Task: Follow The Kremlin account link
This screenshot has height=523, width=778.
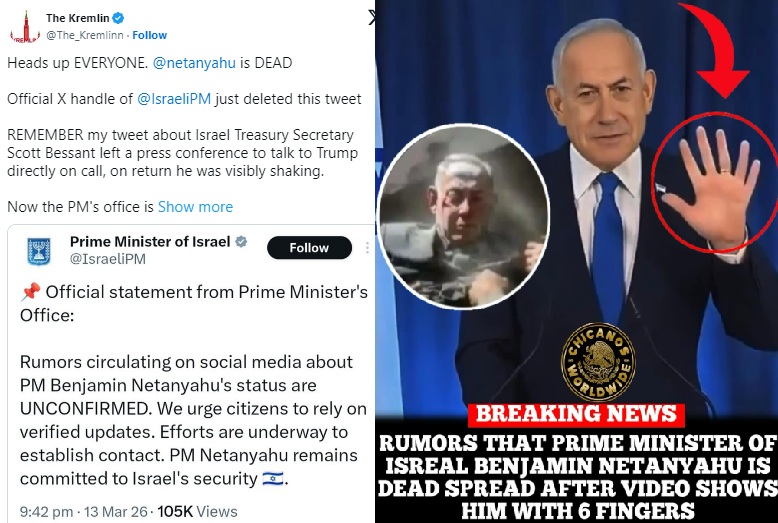Action: pyautogui.click(x=149, y=35)
